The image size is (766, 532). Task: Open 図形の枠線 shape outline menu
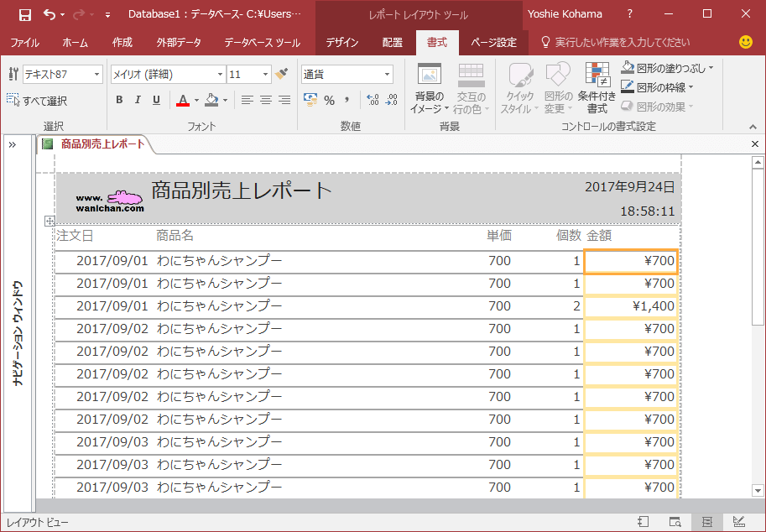658,87
